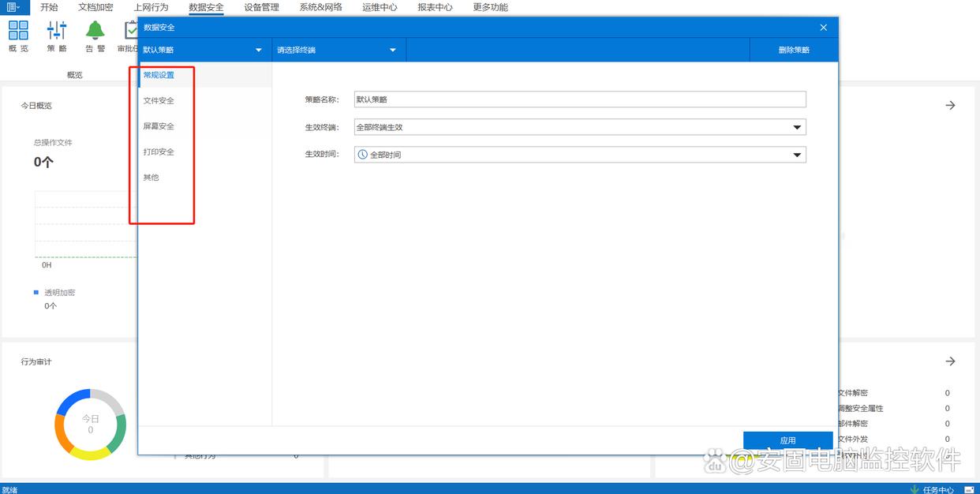980x494 pixels.
Task: Click the 删除策略 button
Action: tap(793, 50)
